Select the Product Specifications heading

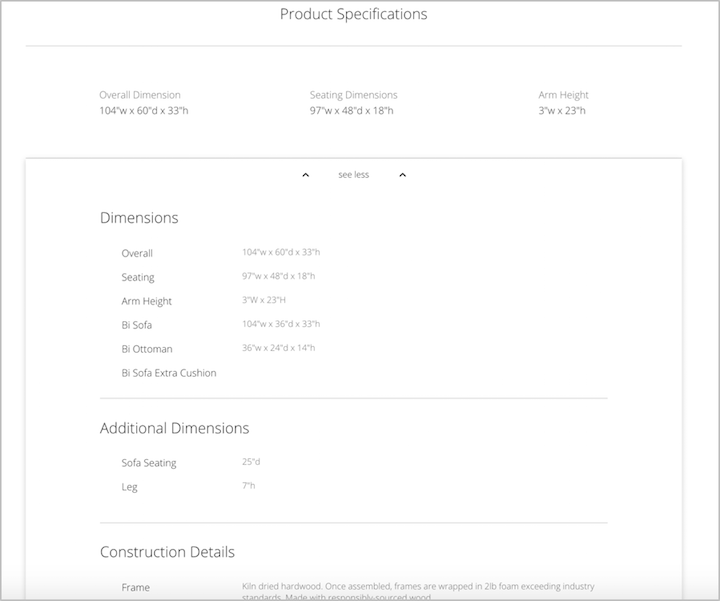pos(354,14)
